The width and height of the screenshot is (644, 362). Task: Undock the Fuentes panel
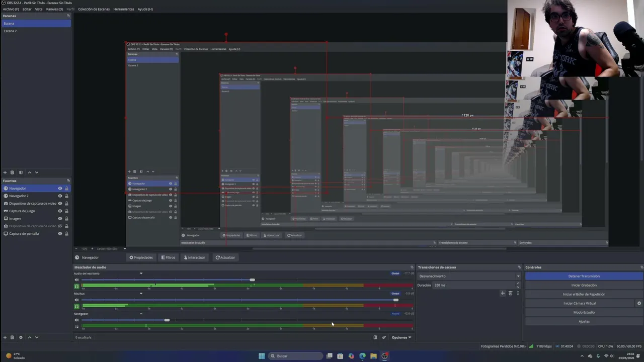tap(68, 181)
